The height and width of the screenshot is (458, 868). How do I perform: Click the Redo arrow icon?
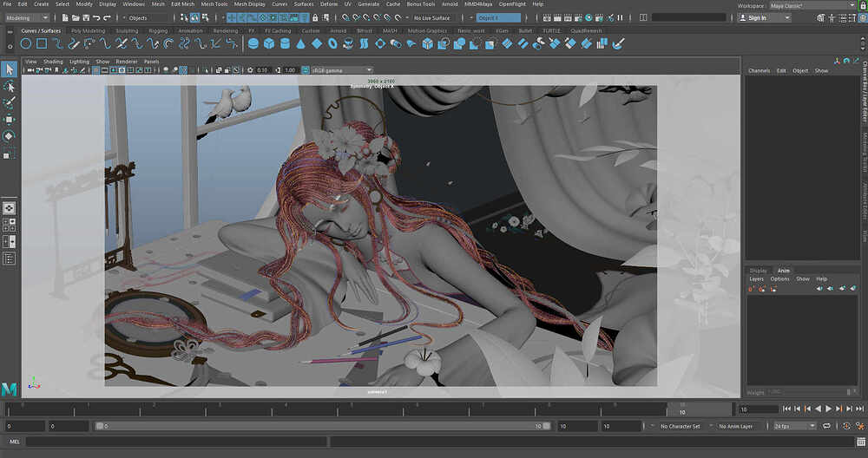(108, 17)
